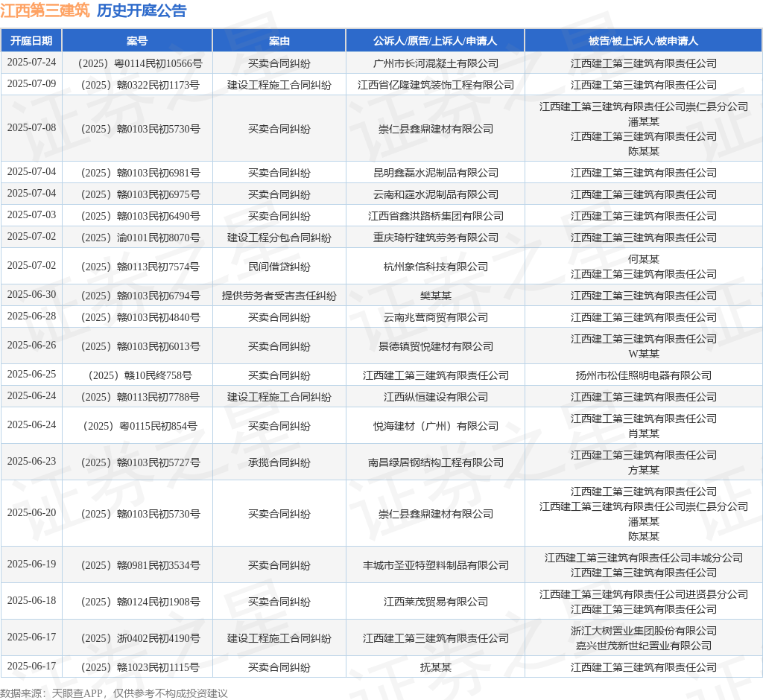This screenshot has height=700, width=763.
Task: Click plaintiff 景德镇贸悦建材有限公司
Action: tap(436, 347)
